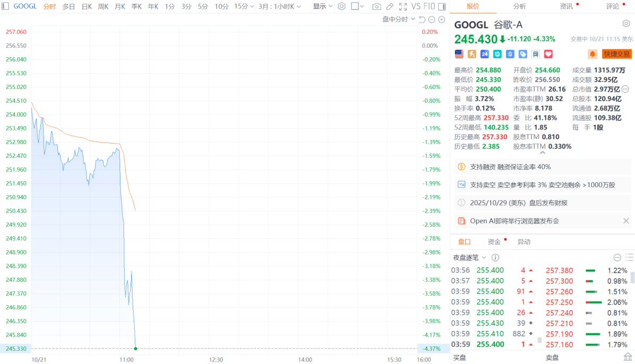Expand chart to fullscreen
635x364 pixels.
click(x=403, y=6)
